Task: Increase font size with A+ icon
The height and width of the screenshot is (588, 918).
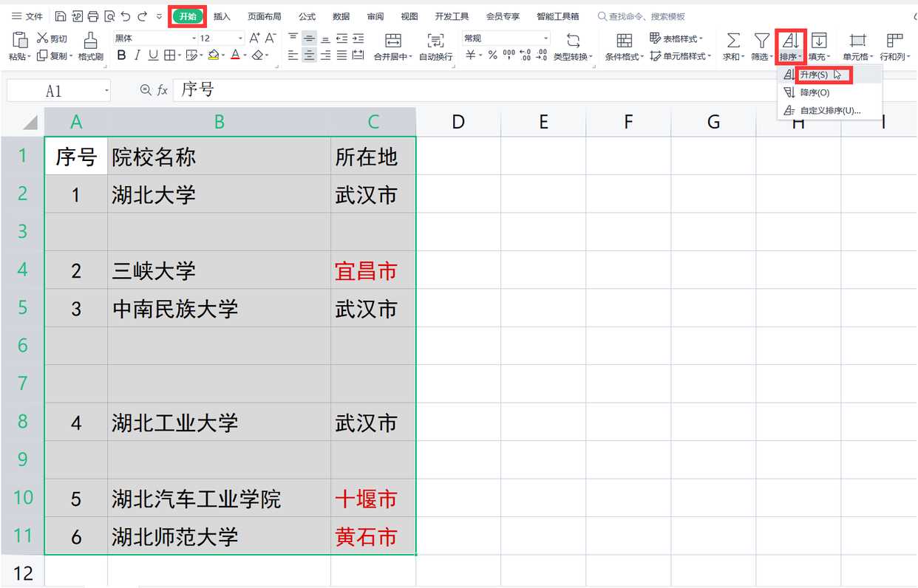Action: [x=254, y=38]
